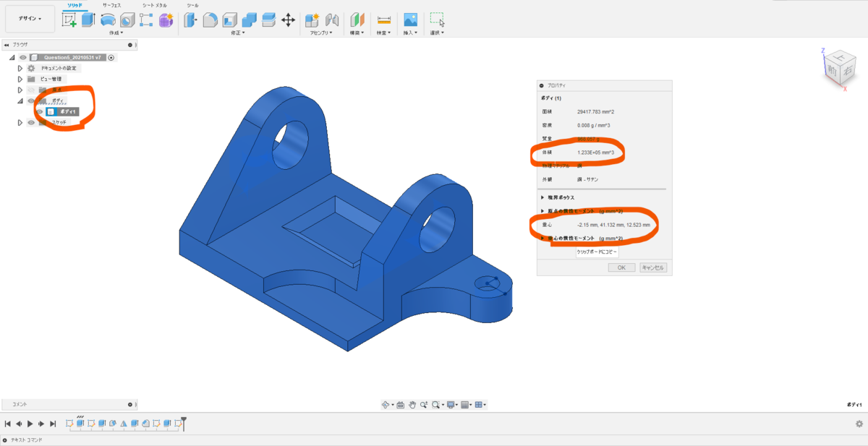Image resolution: width=868 pixels, height=446 pixels.
Task: Select the Measure inspect icon
Action: [383, 20]
